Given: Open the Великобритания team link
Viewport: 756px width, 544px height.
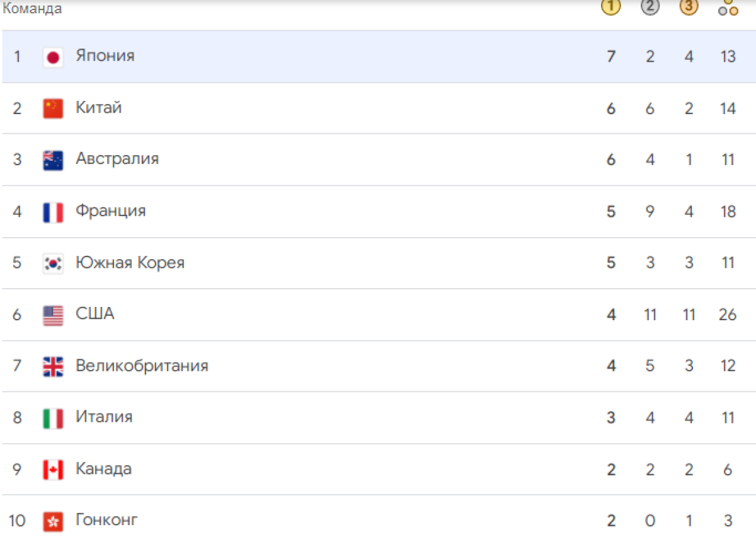Looking at the screenshot, I should (142, 366).
